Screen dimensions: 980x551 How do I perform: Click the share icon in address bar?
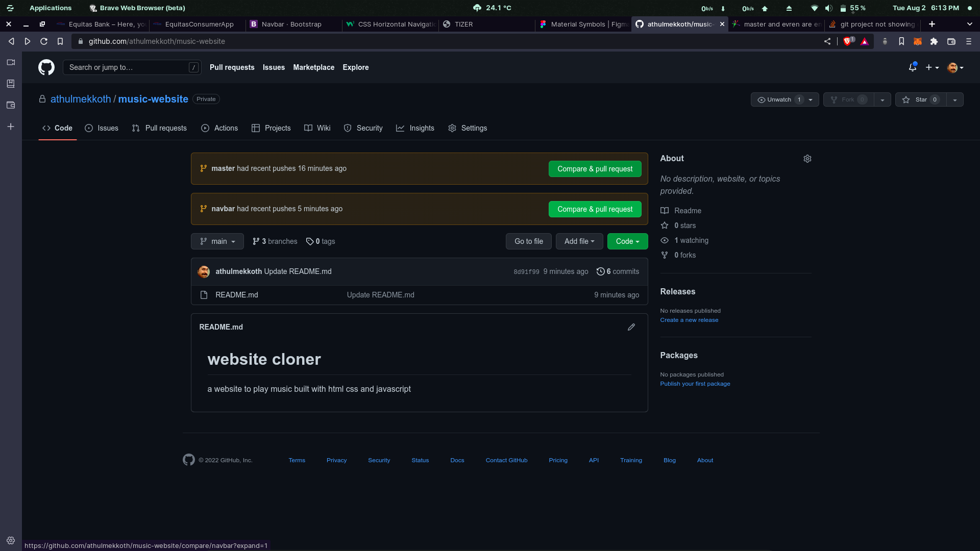tap(827, 41)
